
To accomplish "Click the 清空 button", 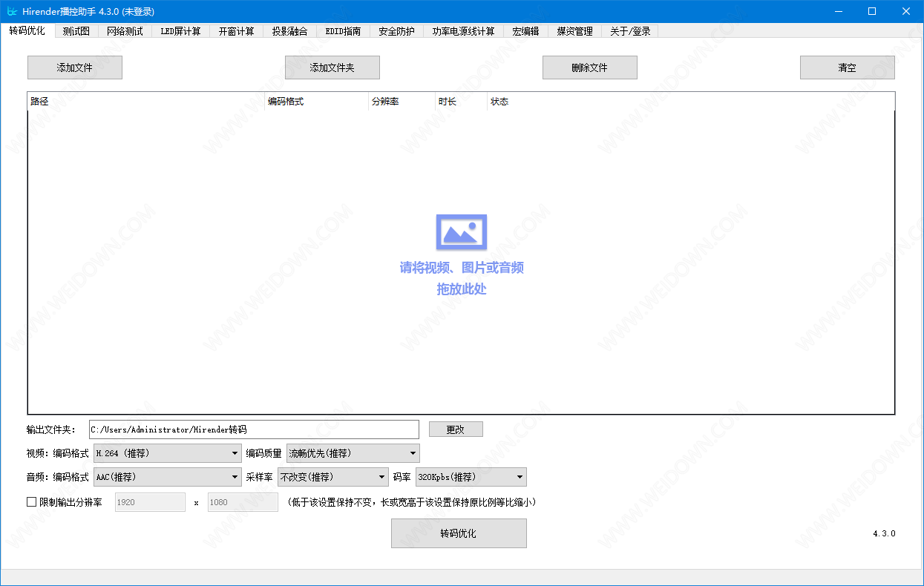I will [848, 68].
